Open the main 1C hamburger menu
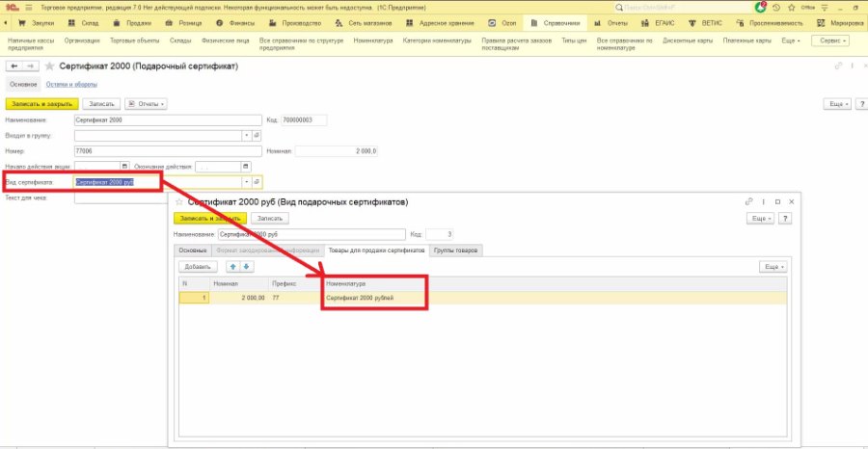This screenshot has height=449, width=868. tap(29, 8)
